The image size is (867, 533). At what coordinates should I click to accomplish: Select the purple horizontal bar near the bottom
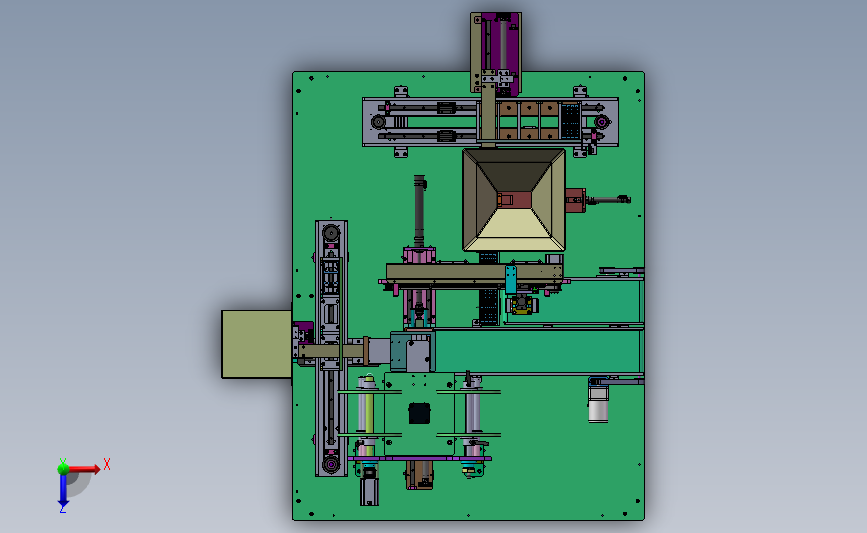pyautogui.click(x=420, y=458)
